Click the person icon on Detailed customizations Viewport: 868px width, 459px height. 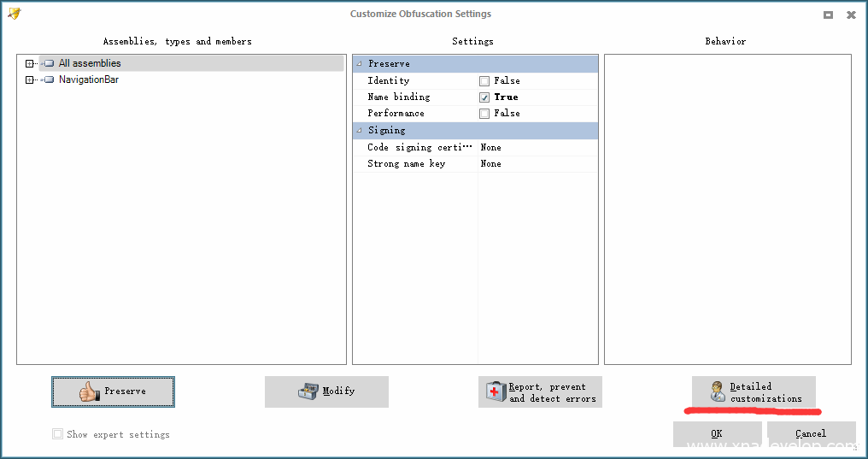[x=718, y=392]
